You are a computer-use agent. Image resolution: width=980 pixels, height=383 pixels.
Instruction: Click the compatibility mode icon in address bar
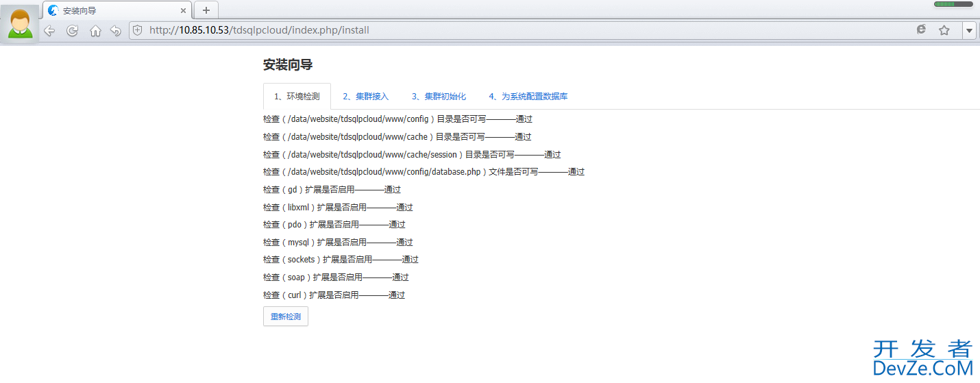click(922, 30)
